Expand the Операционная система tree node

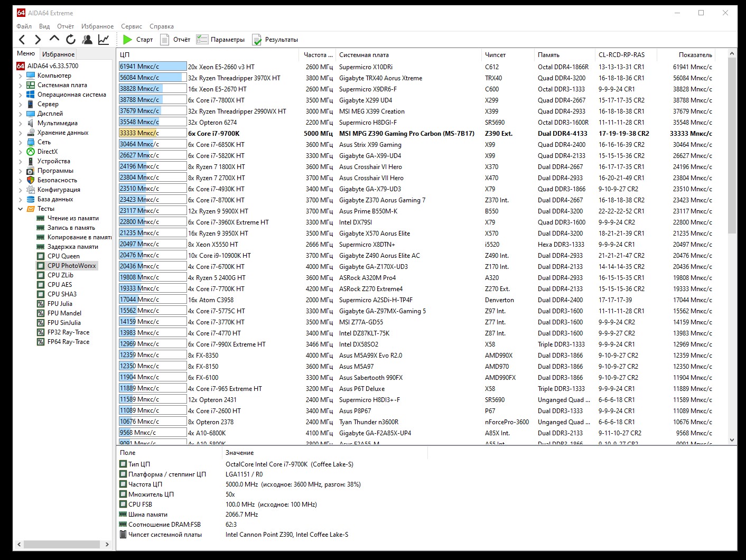tap(21, 95)
